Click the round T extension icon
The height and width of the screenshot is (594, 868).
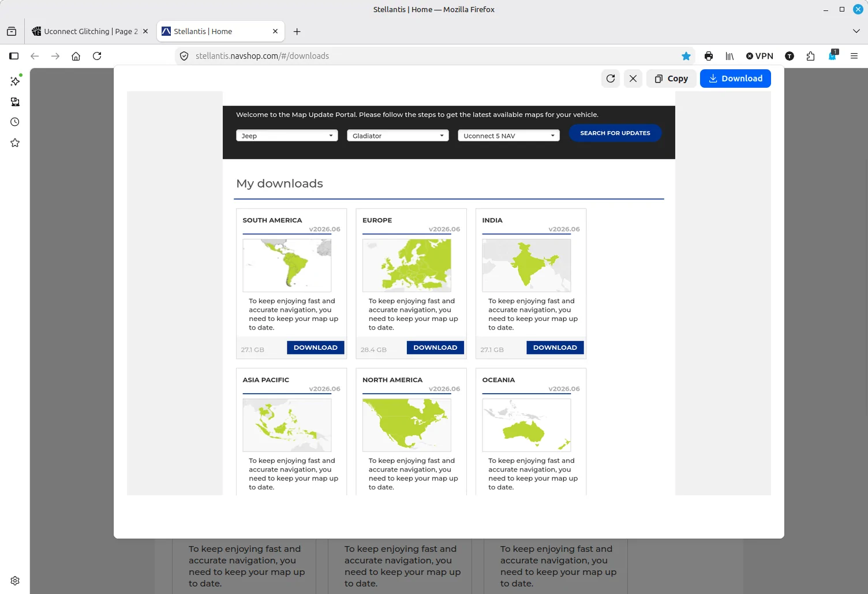pos(790,56)
